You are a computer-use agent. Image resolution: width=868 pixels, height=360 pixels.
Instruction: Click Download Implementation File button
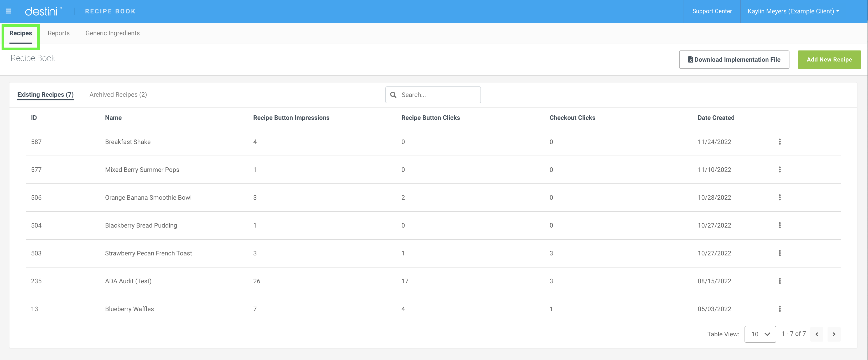click(734, 60)
